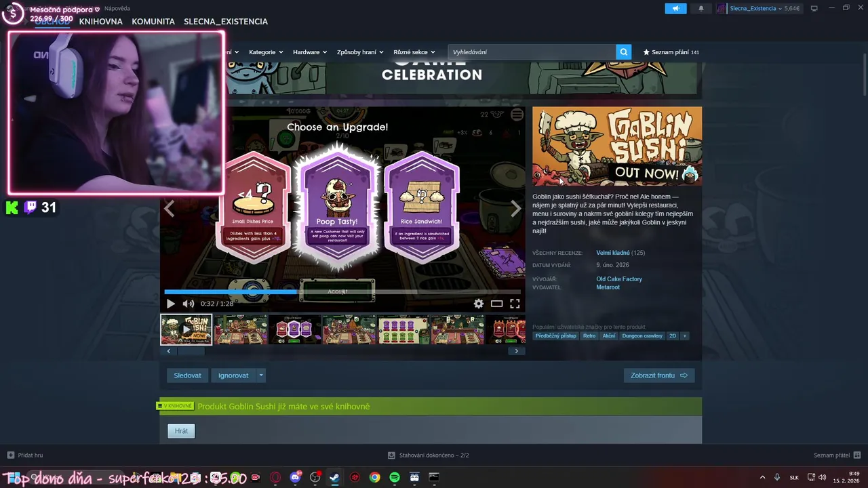The width and height of the screenshot is (868, 488).
Task: Open Steam announcements megaphone icon
Action: pos(675,8)
